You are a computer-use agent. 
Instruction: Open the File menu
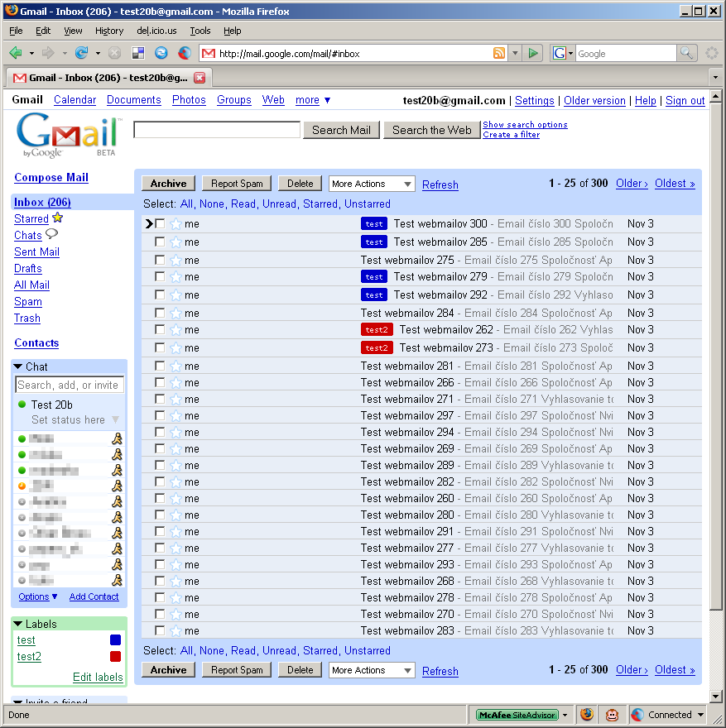[16, 31]
